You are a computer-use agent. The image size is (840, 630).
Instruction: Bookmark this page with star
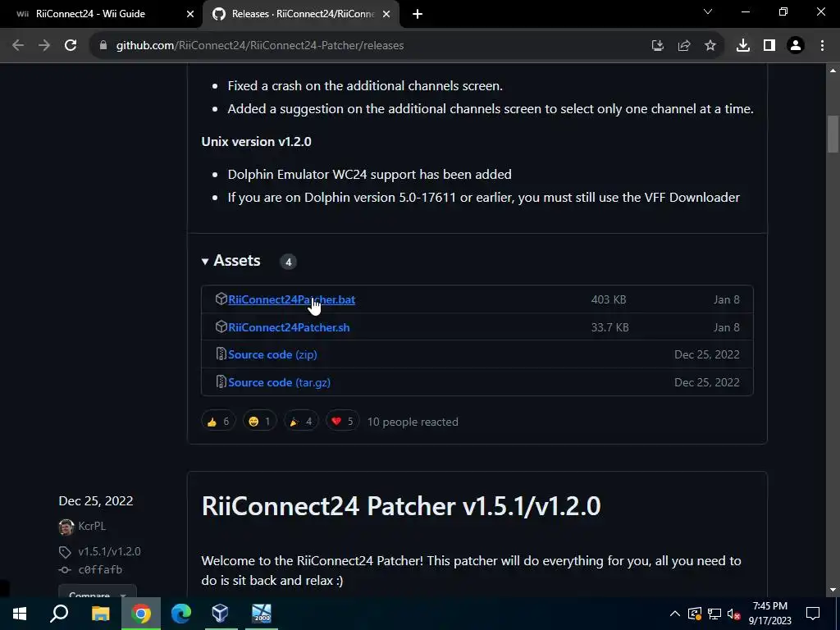tap(710, 46)
